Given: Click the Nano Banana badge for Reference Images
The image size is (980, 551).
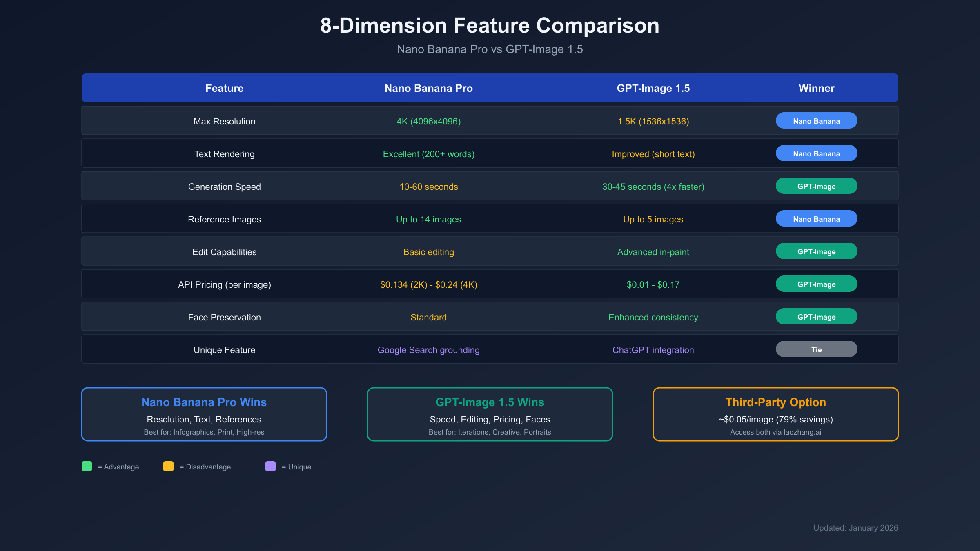Looking at the screenshot, I should (816, 218).
